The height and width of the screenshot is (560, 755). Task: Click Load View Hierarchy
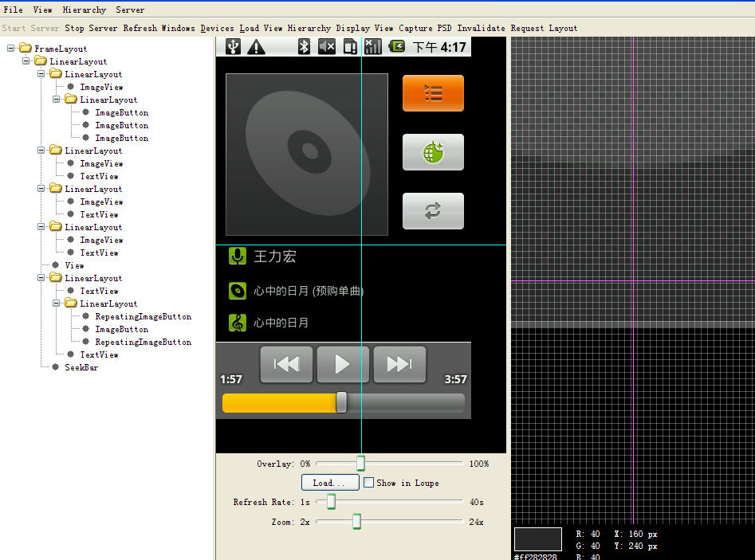click(285, 28)
